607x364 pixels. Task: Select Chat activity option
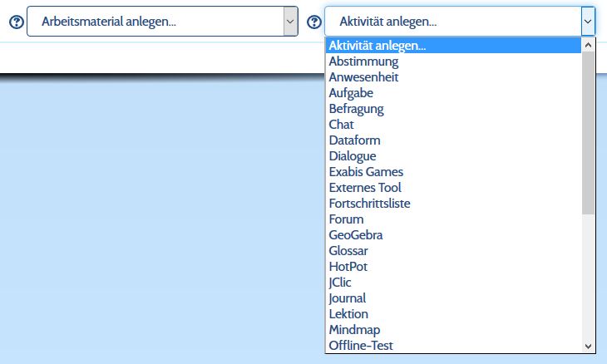point(341,125)
